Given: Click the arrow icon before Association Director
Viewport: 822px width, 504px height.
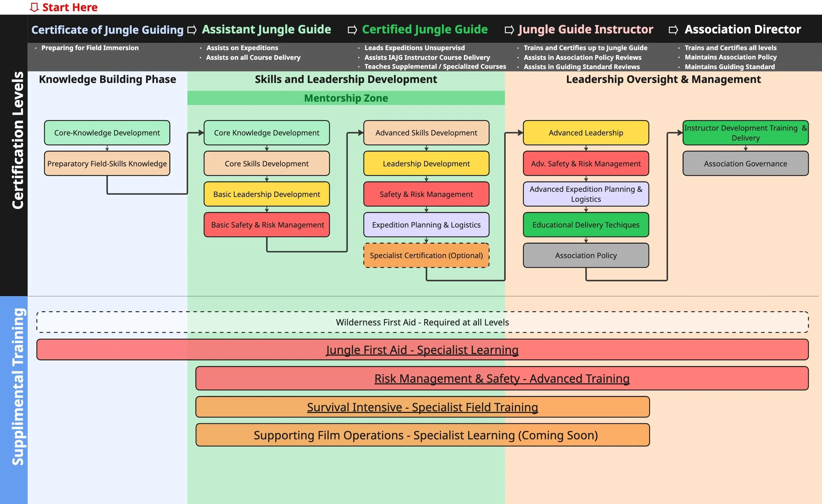Looking at the screenshot, I should 673,30.
